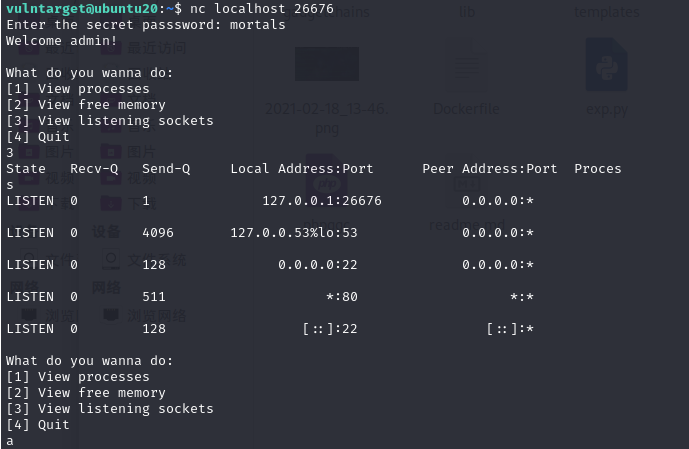Viewport: 689px width, 449px height.
Task: Click the vulntarget@ubuntu20 shell prompt
Action: (x=84, y=9)
